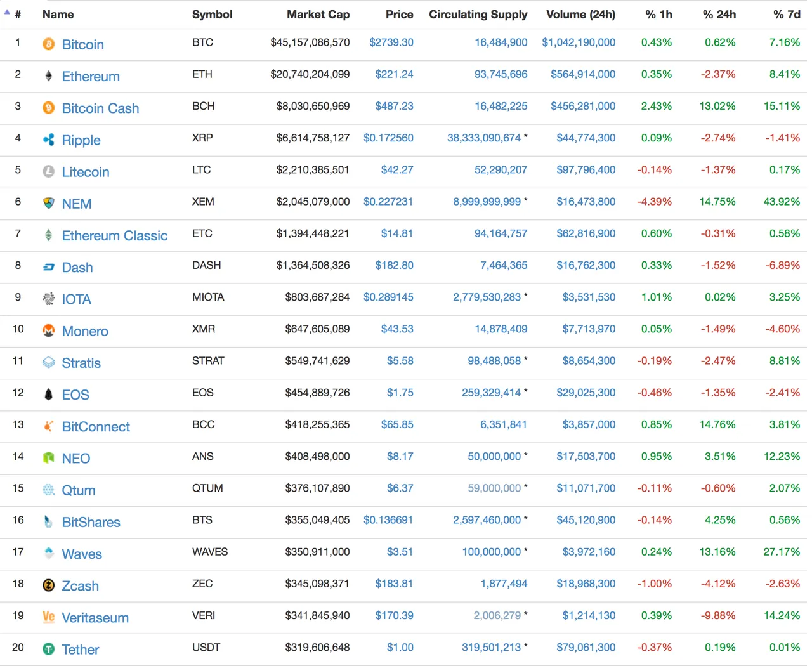Screen dimensions: 812x666
Task: Click the Qtum logo icon
Action: pyautogui.click(x=48, y=490)
